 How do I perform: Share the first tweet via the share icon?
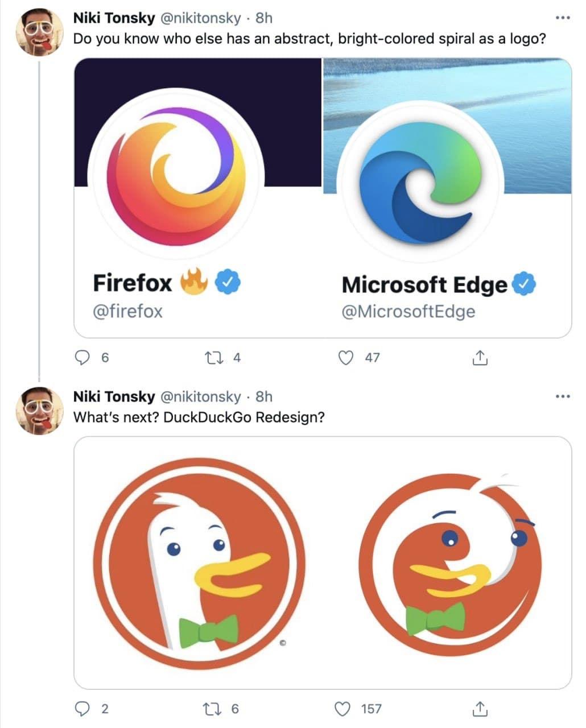[x=481, y=358]
